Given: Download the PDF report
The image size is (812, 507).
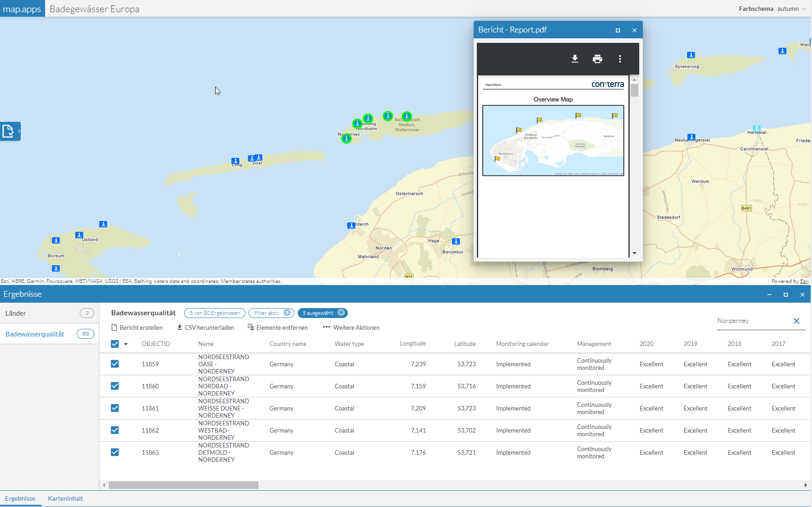Looking at the screenshot, I should coord(575,59).
